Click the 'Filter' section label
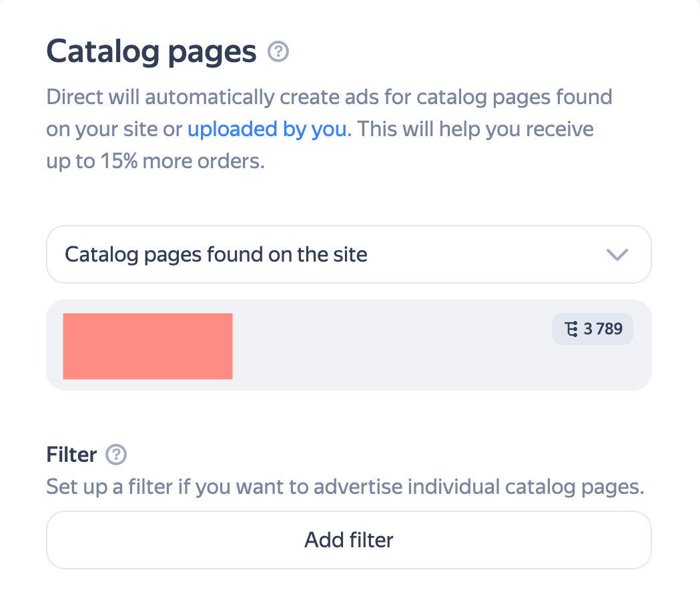700x600 pixels. 71,455
